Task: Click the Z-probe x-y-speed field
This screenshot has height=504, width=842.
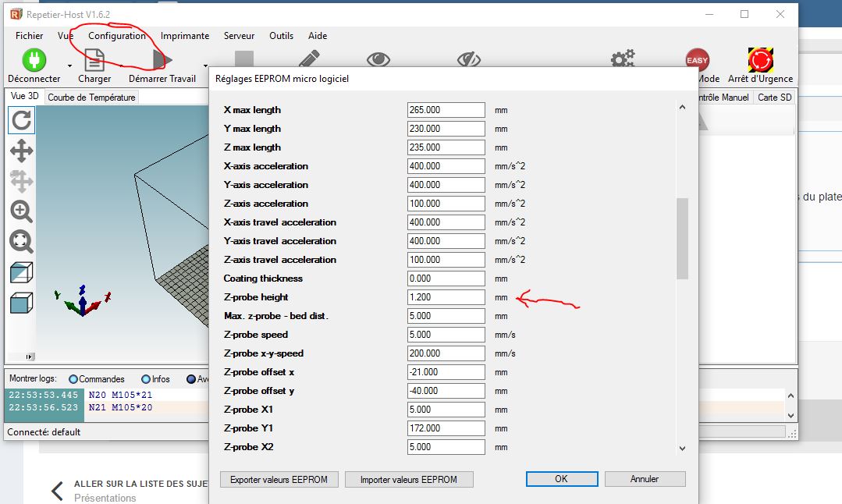Action: point(446,353)
